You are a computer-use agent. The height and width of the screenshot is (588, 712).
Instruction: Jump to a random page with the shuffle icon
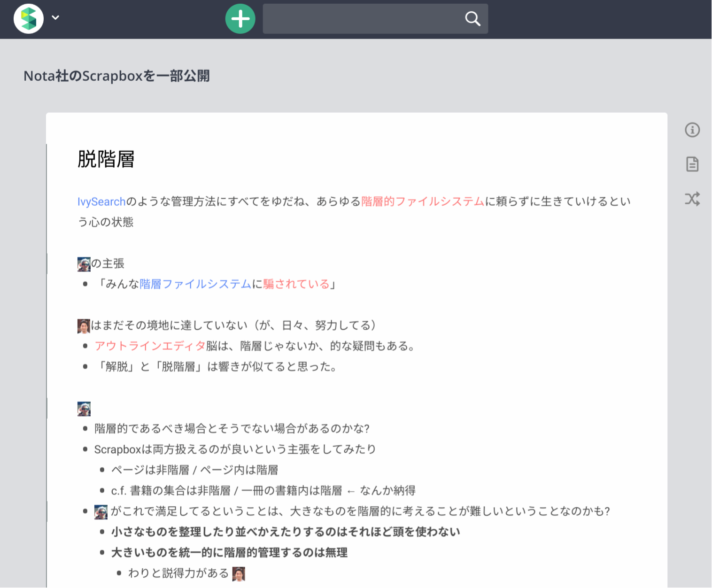click(x=692, y=199)
